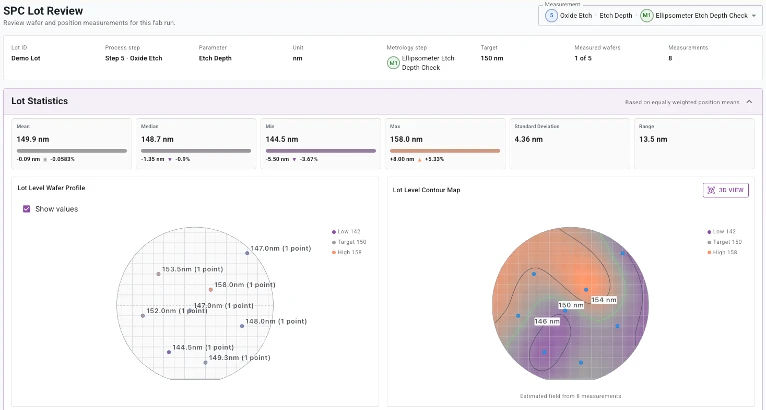Click the Range value 13.5 nm

(x=653, y=139)
